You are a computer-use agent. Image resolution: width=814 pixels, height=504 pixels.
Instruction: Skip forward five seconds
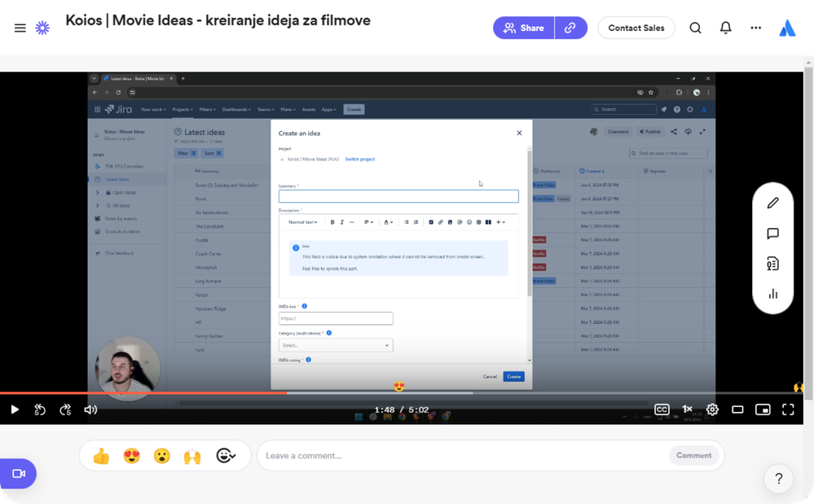pos(65,410)
